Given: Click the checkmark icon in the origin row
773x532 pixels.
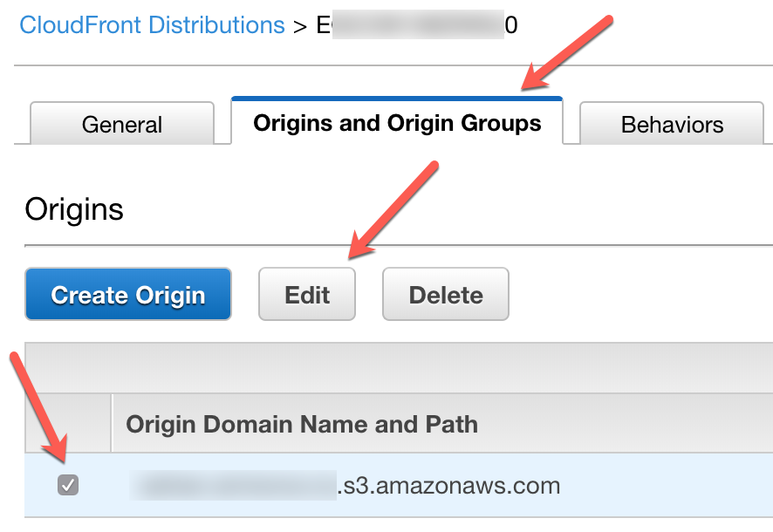Looking at the screenshot, I should pyautogui.click(x=68, y=485).
